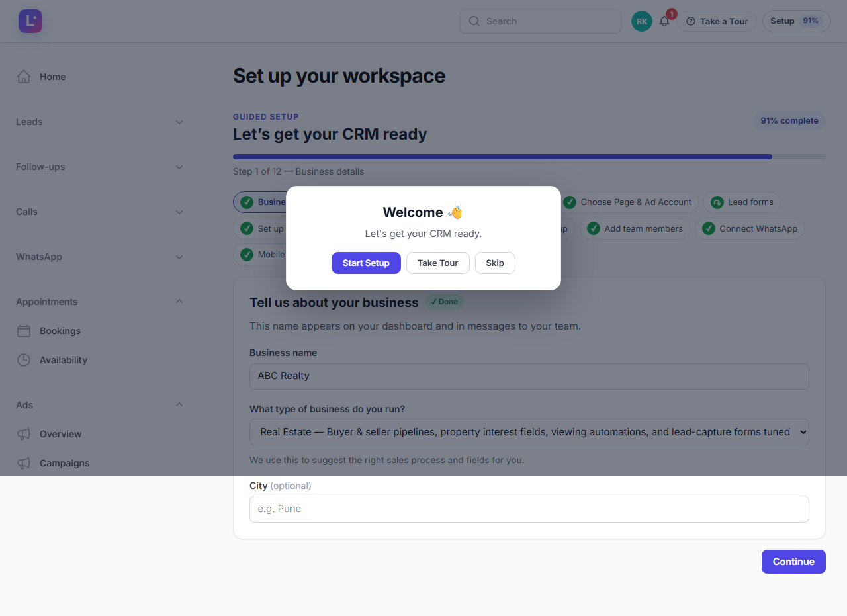Click Take Tour in Welcome dialog

click(x=437, y=263)
